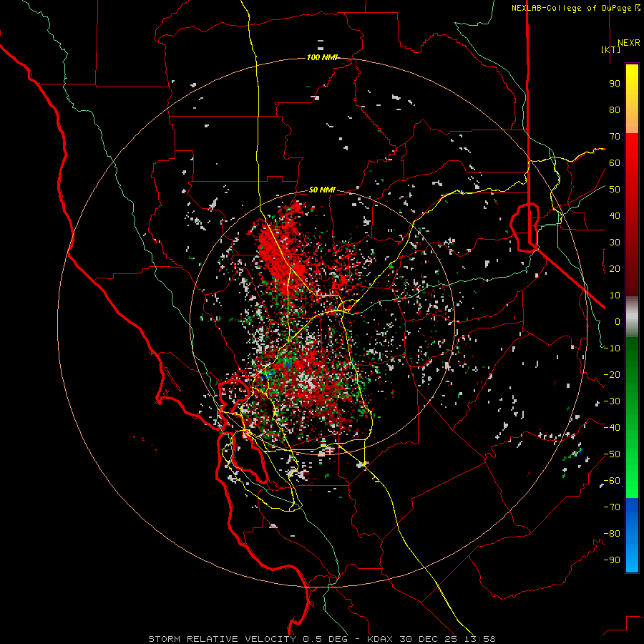Click the [KT] units label
This screenshot has height=644, width=644.
pos(610,49)
